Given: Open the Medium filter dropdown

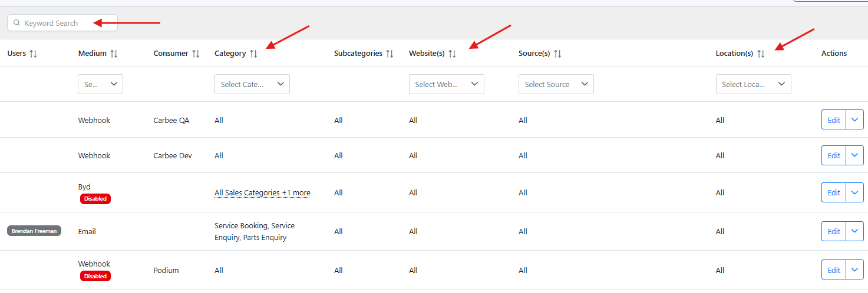Looking at the screenshot, I should coord(100,84).
